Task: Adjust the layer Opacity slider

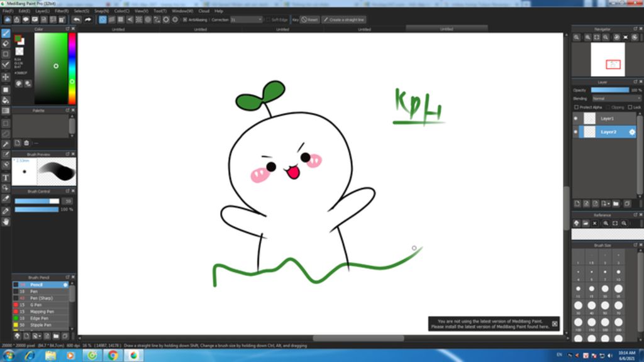Action: [610, 90]
